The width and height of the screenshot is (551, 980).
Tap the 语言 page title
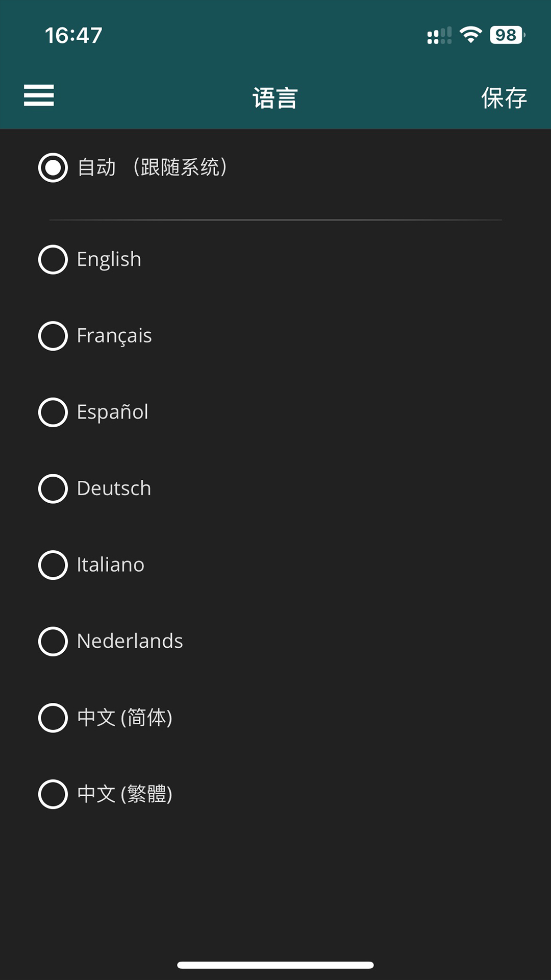pos(275,97)
